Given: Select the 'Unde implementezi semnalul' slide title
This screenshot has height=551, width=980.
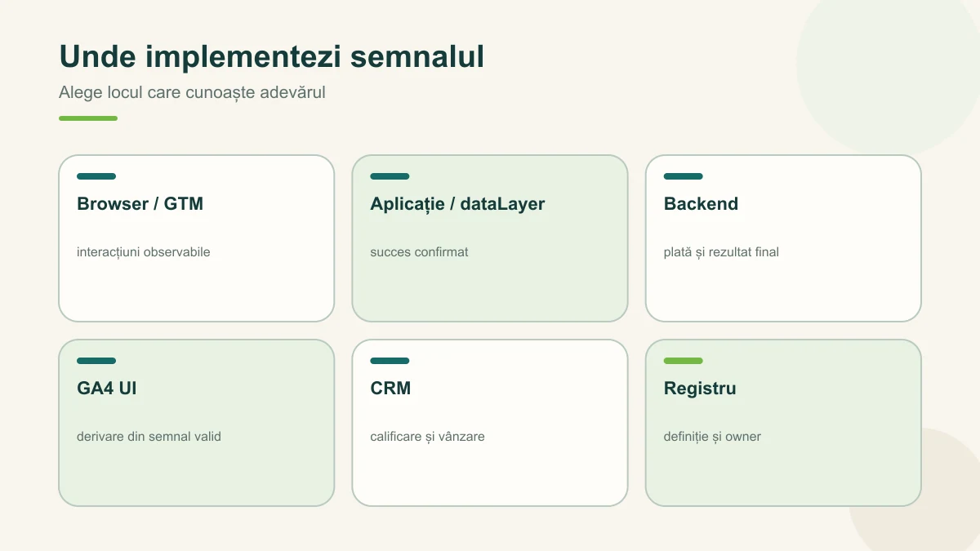Looking at the screenshot, I should [271, 57].
